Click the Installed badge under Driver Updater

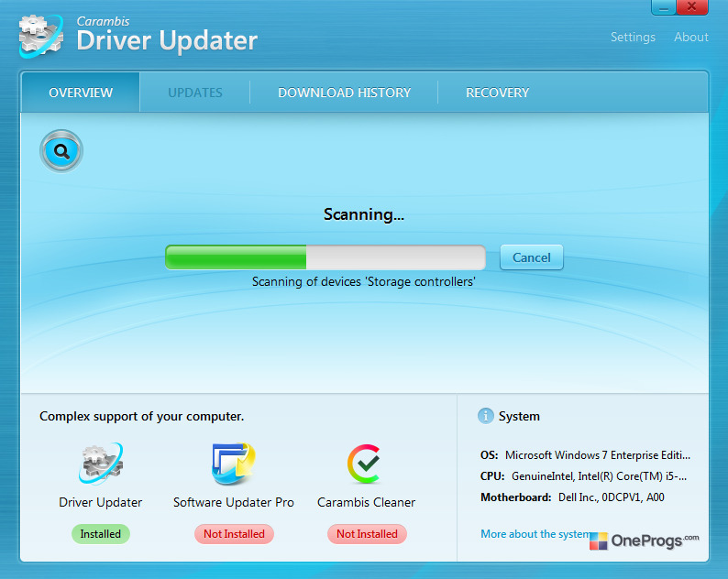(100, 534)
